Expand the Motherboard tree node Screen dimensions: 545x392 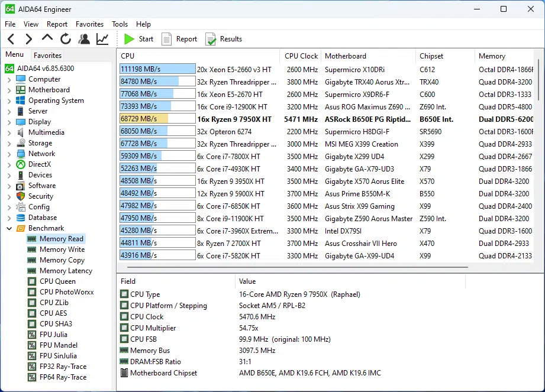click(x=9, y=90)
